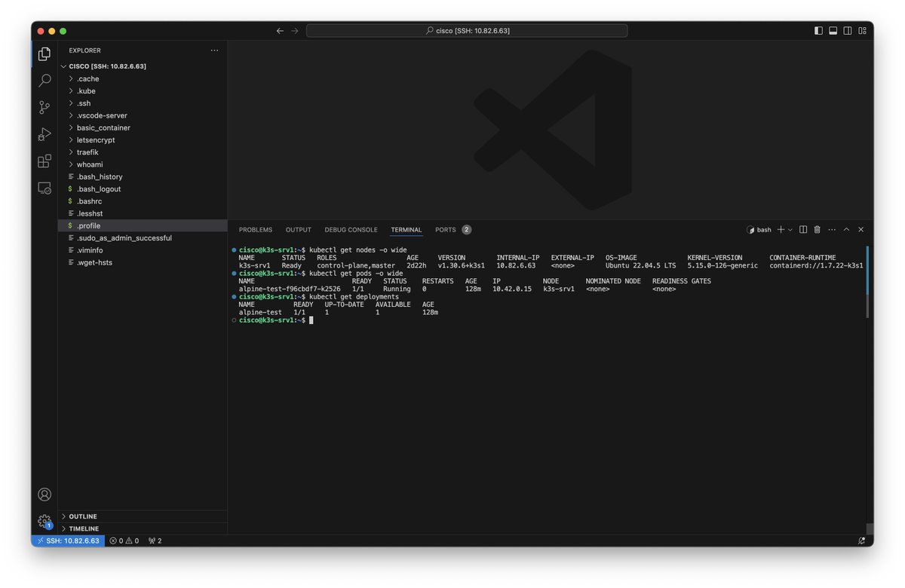Screen dimensions: 905x588
Task: Kill terminal with the trash icon
Action: 817,229
